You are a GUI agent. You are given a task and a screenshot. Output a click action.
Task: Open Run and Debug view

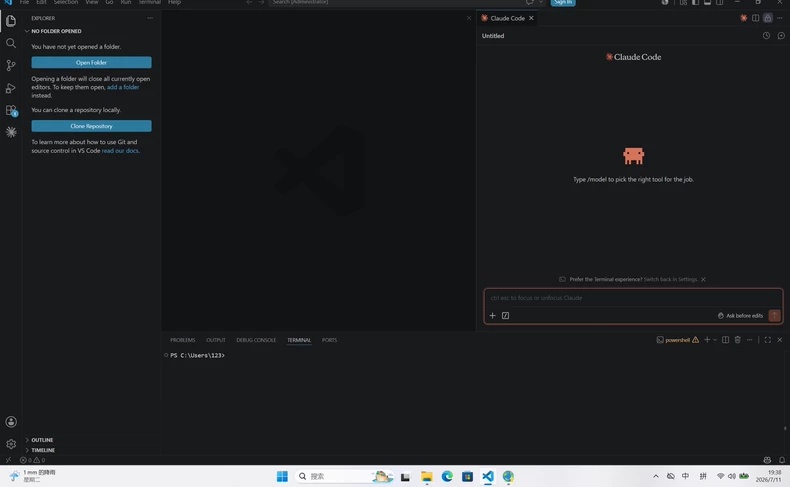(x=11, y=88)
